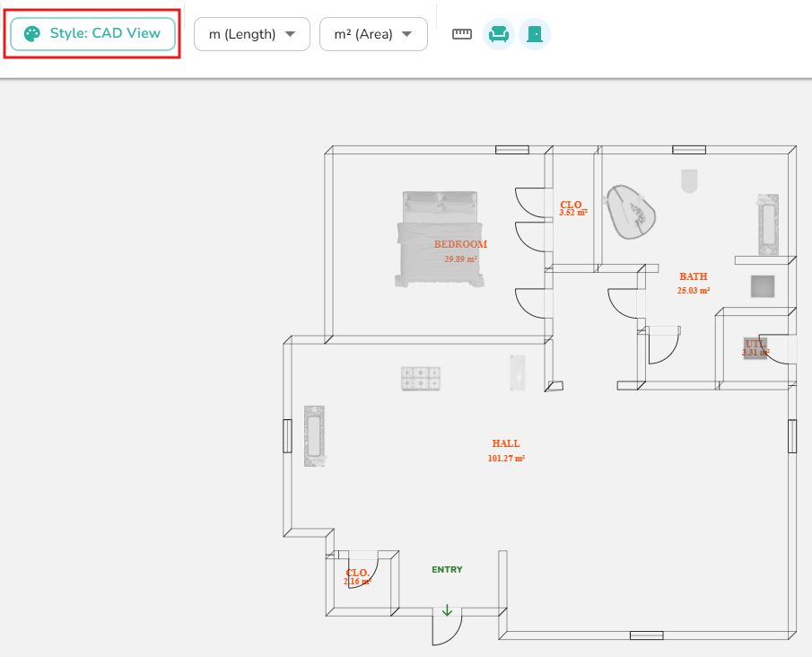Click the ENTRY text label

click(447, 570)
